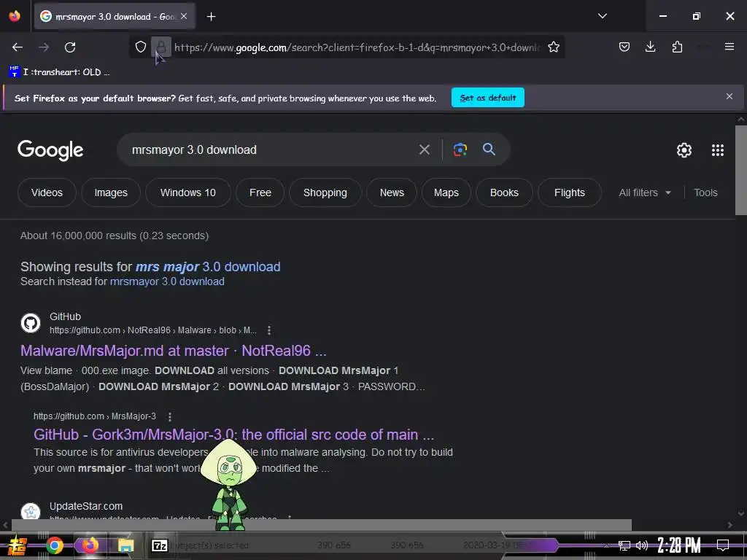This screenshot has height=560, width=747.
Task: Switch to Maps results
Action: pyautogui.click(x=446, y=192)
